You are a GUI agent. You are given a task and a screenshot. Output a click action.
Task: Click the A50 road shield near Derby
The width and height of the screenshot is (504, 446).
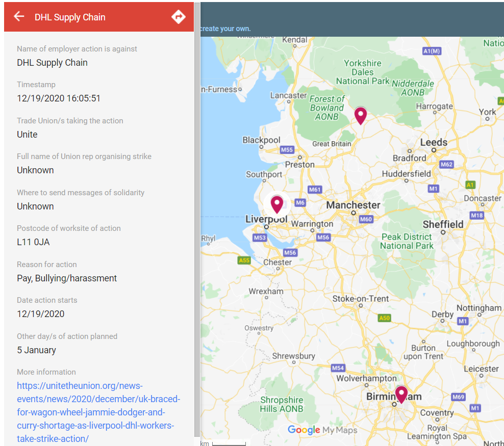tap(384, 318)
